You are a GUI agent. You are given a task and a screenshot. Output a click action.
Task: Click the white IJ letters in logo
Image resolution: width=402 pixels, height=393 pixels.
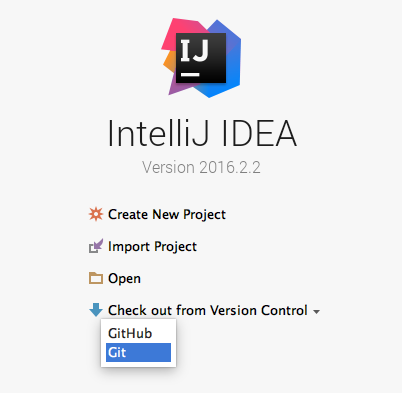(x=195, y=50)
